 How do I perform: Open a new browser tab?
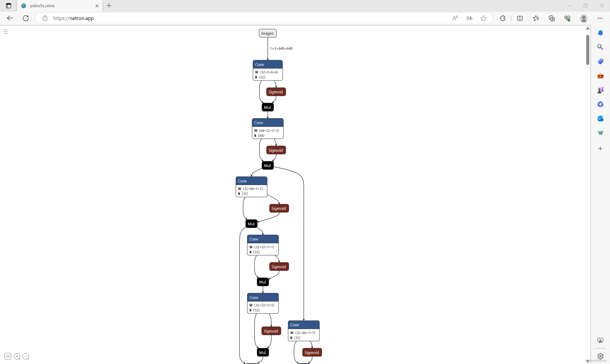coord(109,6)
